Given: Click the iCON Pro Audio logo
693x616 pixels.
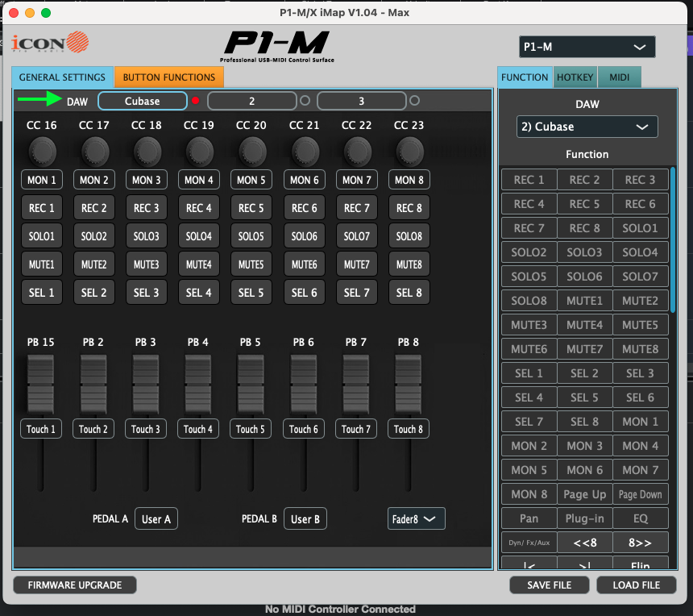Looking at the screenshot, I should [x=49, y=43].
